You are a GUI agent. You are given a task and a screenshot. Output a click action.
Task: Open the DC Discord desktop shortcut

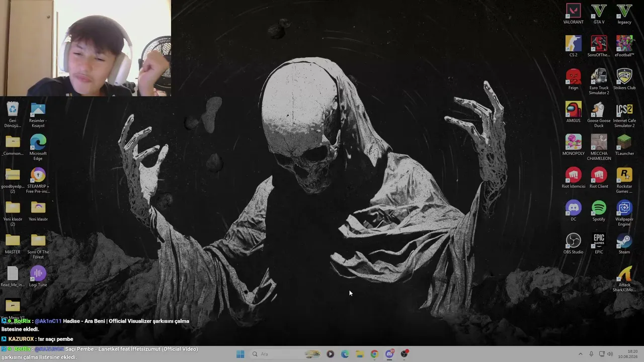click(x=573, y=211)
